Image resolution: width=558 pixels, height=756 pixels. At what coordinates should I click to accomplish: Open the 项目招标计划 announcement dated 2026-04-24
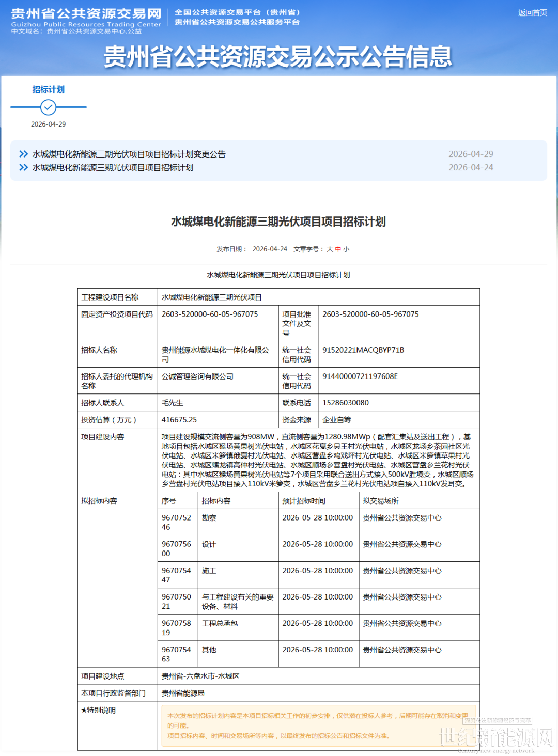click(x=113, y=168)
